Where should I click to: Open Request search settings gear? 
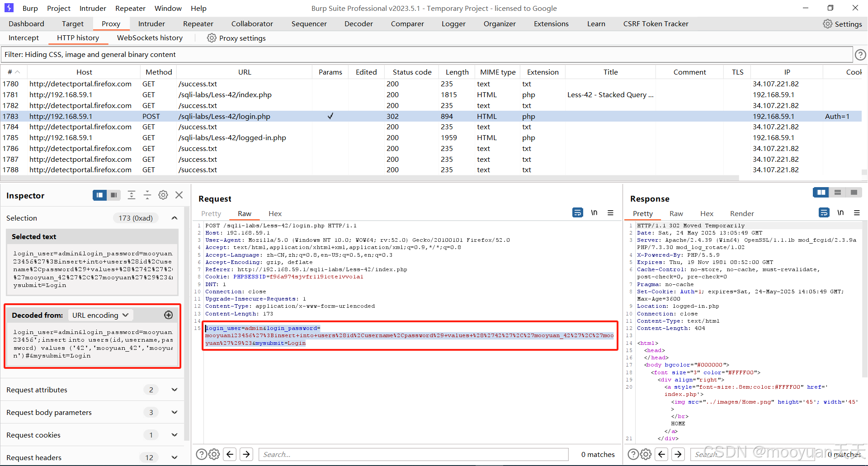(214, 454)
